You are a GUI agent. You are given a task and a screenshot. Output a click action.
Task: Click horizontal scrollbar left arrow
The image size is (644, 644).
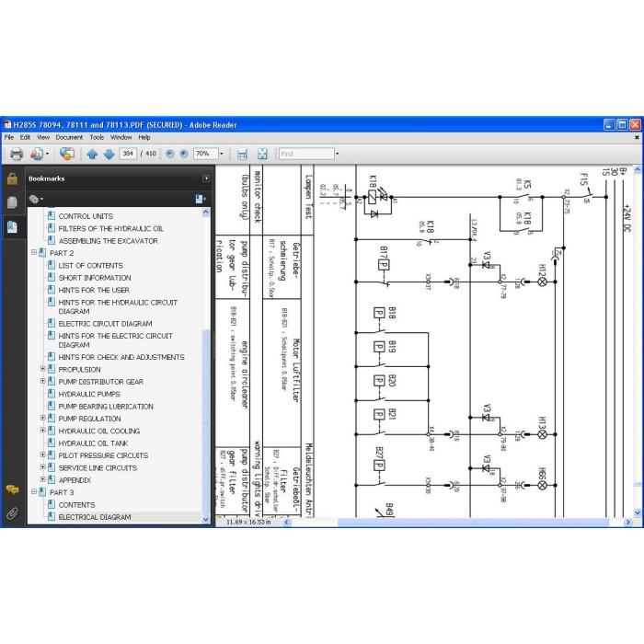coord(287,522)
